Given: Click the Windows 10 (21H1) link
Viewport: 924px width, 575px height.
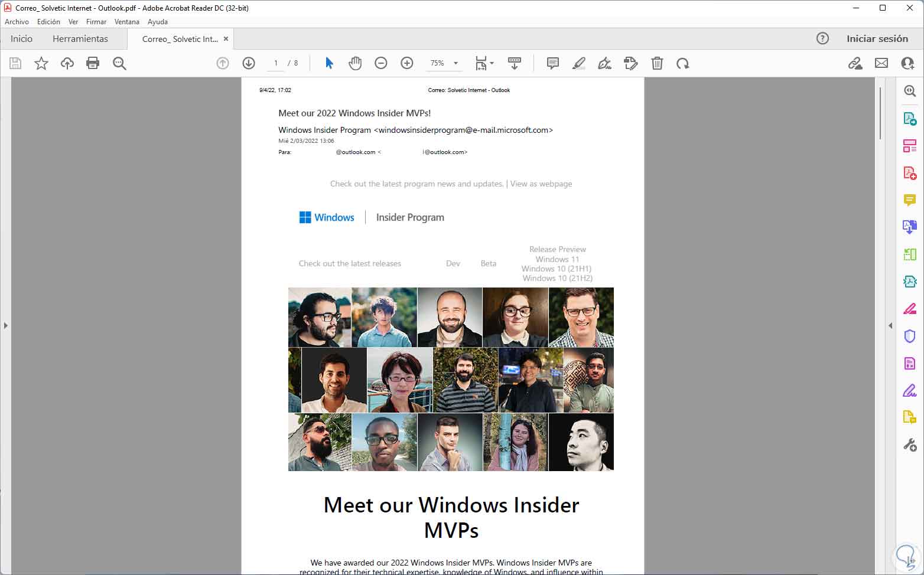Looking at the screenshot, I should [x=557, y=269].
